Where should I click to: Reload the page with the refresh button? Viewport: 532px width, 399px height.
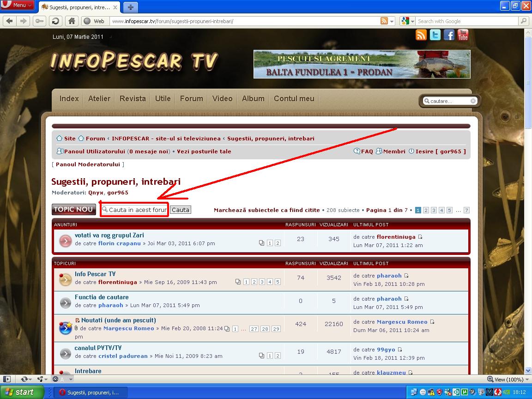[55, 21]
